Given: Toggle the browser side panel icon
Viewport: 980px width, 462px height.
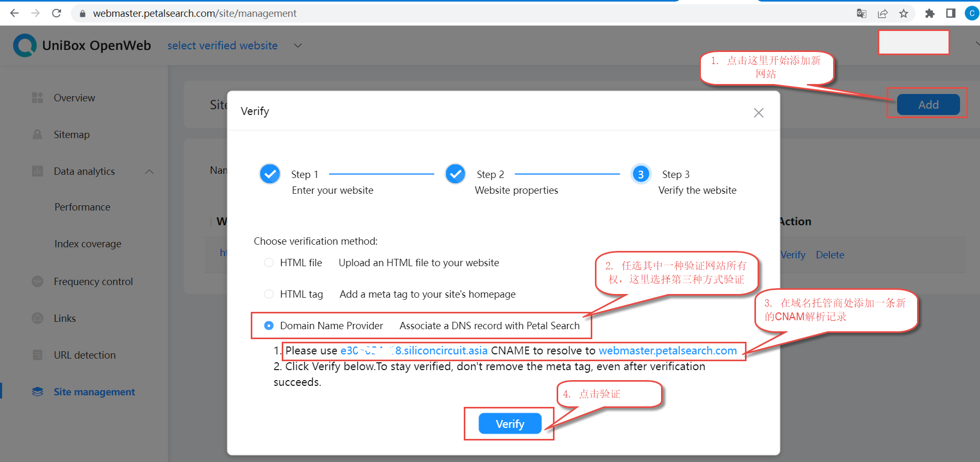Looking at the screenshot, I should pos(951,13).
